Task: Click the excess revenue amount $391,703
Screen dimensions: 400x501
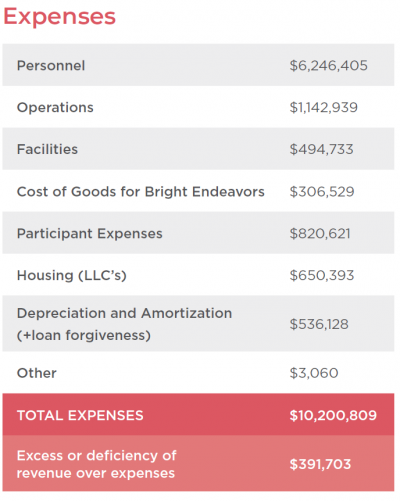Action: click(320, 464)
